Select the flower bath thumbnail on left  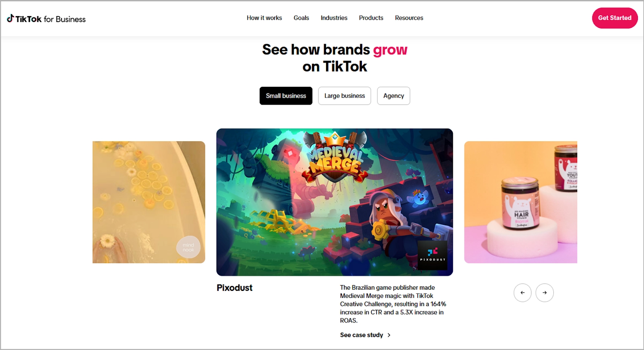[x=149, y=202]
